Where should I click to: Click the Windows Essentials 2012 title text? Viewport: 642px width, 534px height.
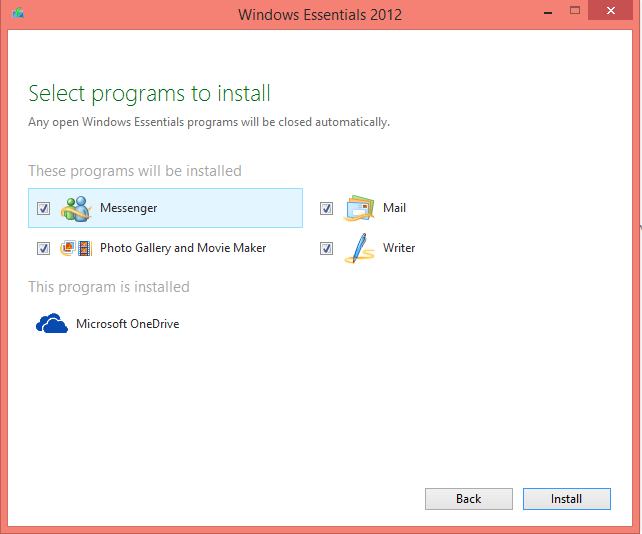[x=320, y=15]
